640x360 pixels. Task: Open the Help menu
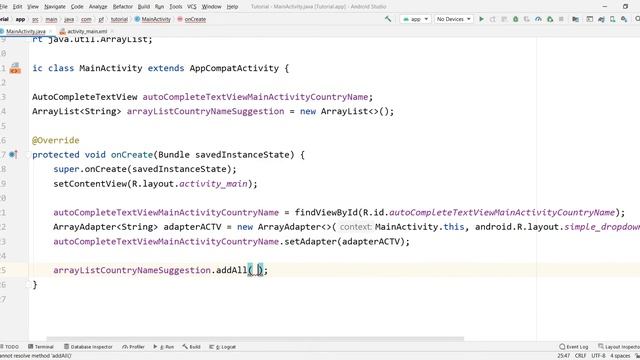[232, 7]
